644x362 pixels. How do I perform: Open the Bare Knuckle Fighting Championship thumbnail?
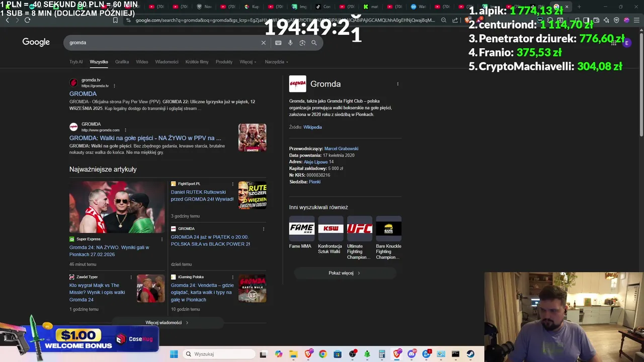tap(388, 229)
